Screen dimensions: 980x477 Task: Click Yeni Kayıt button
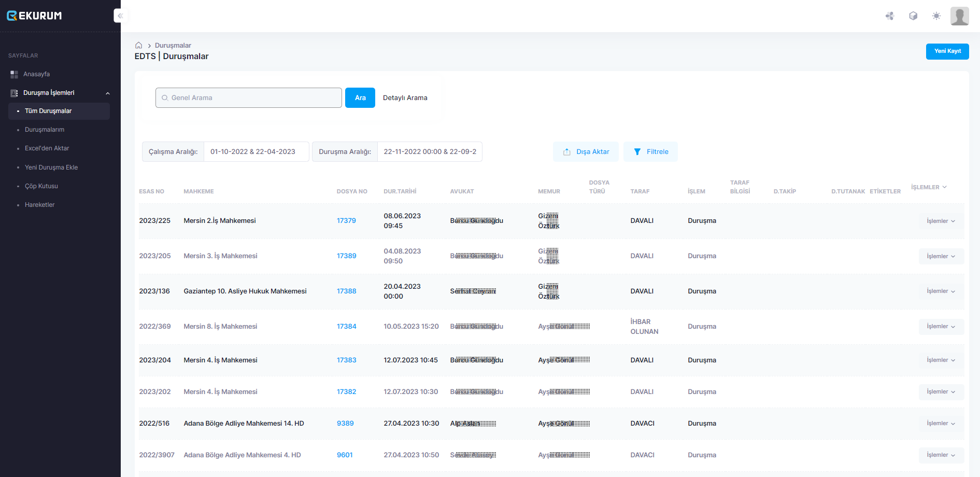[x=947, y=51]
